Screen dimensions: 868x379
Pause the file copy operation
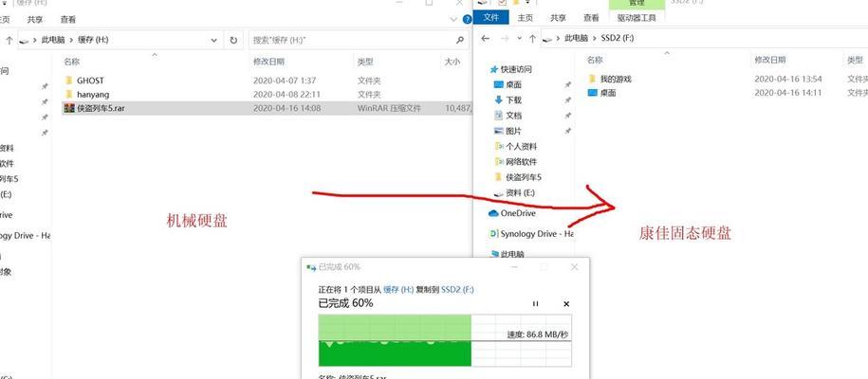tap(535, 304)
